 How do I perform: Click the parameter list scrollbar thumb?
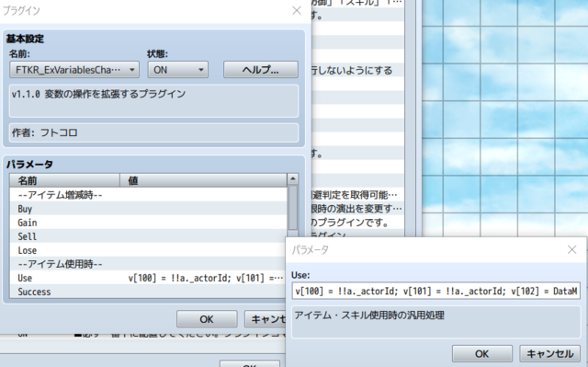(292, 208)
